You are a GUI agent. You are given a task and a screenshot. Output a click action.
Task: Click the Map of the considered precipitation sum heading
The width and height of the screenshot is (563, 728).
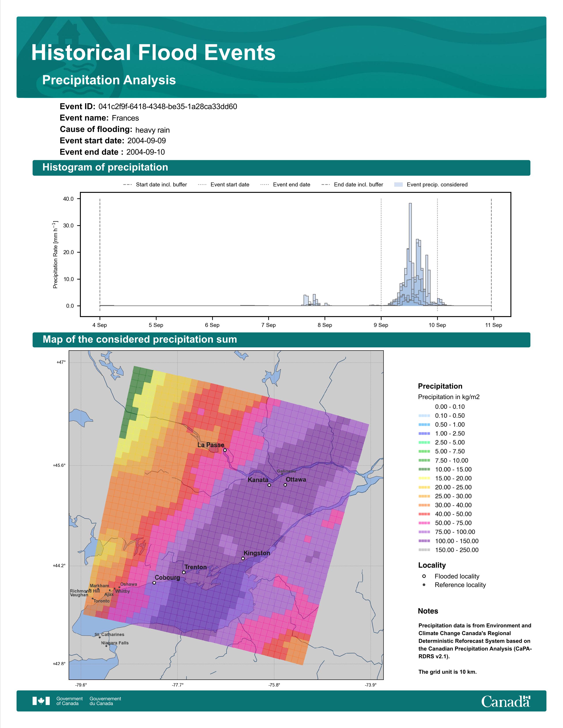[140, 339]
